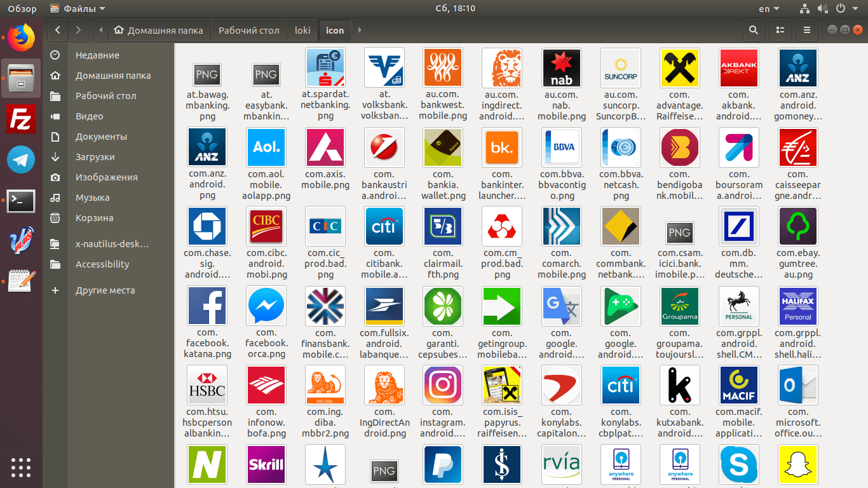Screen dimensions: 868x488
Task: Select the com.bbva.bbvacontigo.png file
Action: (561, 147)
